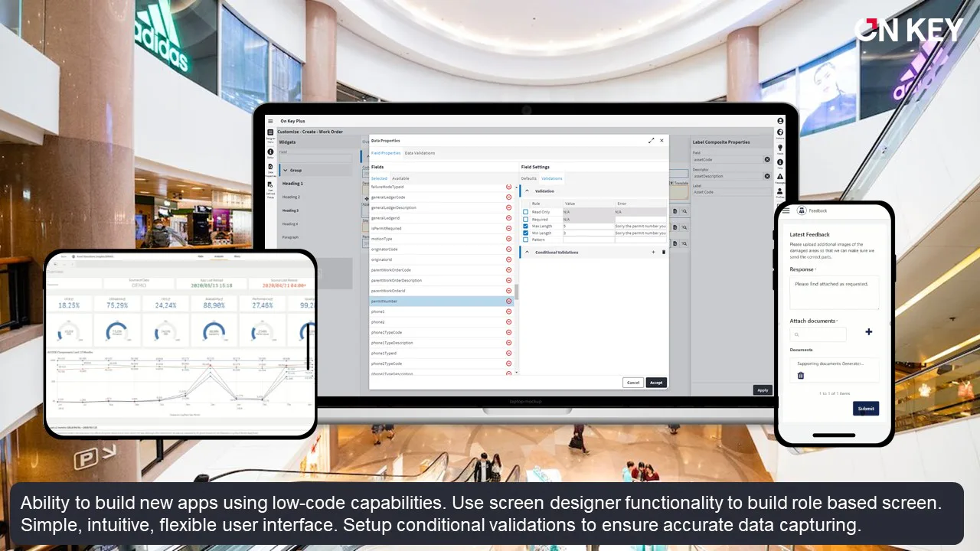Tick the Pattern rule checkbox

(x=526, y=240)
